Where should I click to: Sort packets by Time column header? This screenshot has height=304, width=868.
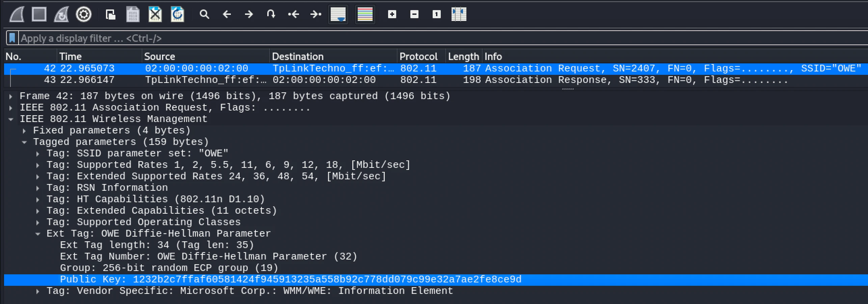pyautogui.click(x=71, y=56)
